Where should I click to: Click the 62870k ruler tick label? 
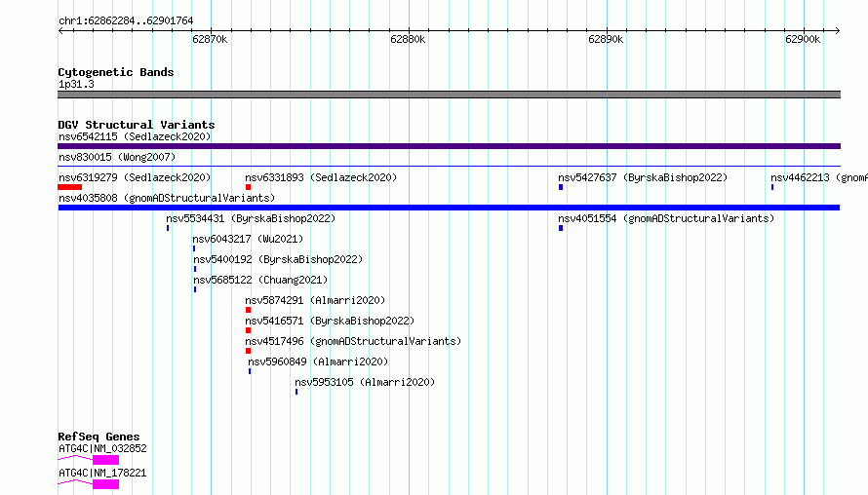pos(210,39)
